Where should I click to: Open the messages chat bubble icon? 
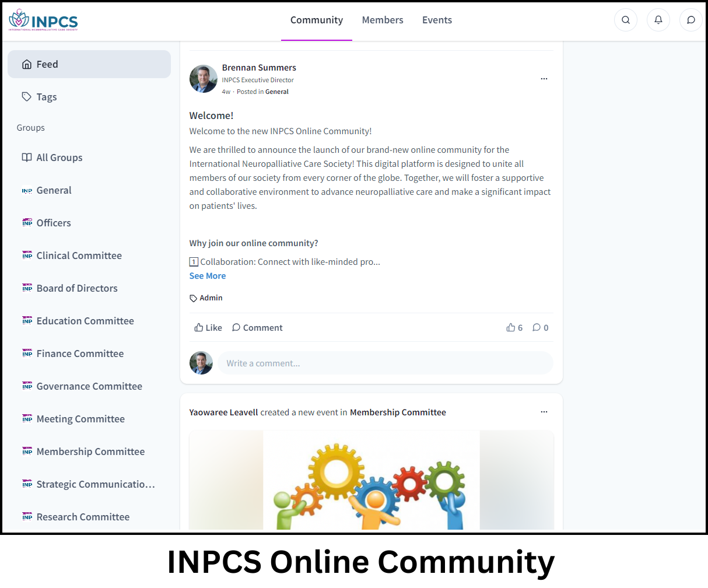point(691,20)
